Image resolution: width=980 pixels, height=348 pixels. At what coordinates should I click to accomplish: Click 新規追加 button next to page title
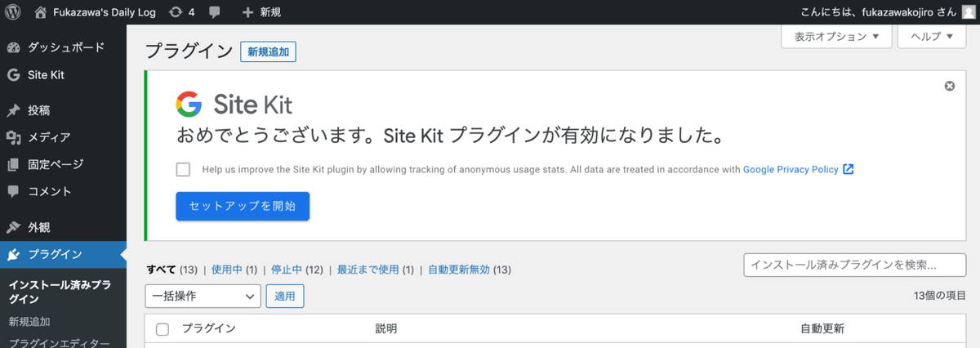tap(268, 51)
